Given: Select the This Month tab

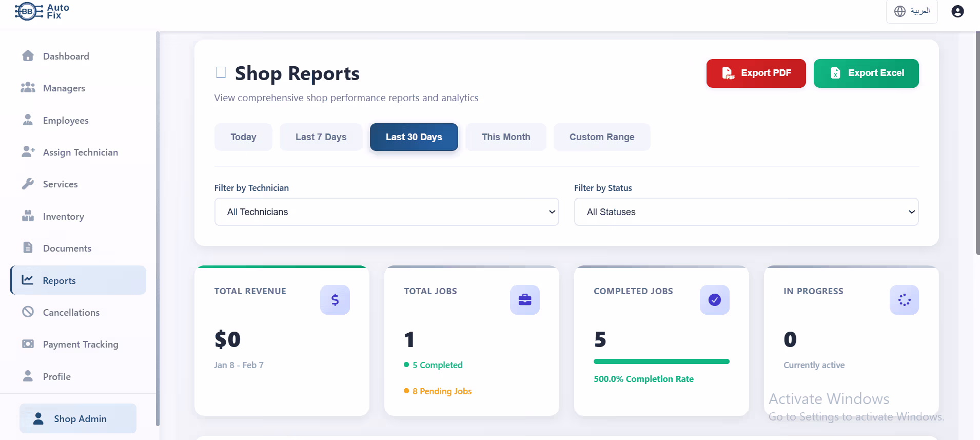Looking at the screenshot, I should [x=506, y=137].
